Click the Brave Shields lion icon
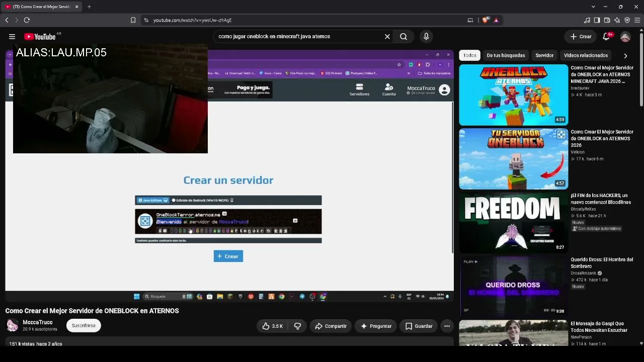This screenshot has height=362, width=644. point(486,20)
